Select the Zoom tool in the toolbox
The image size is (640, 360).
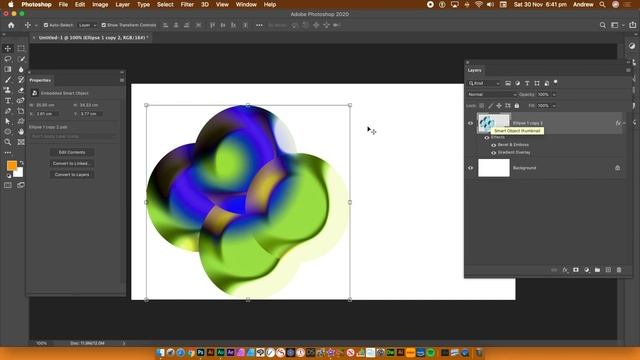[8, 142]
